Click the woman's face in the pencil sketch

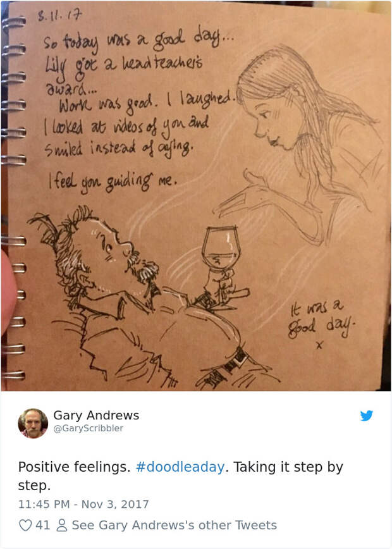coord(276,123)
